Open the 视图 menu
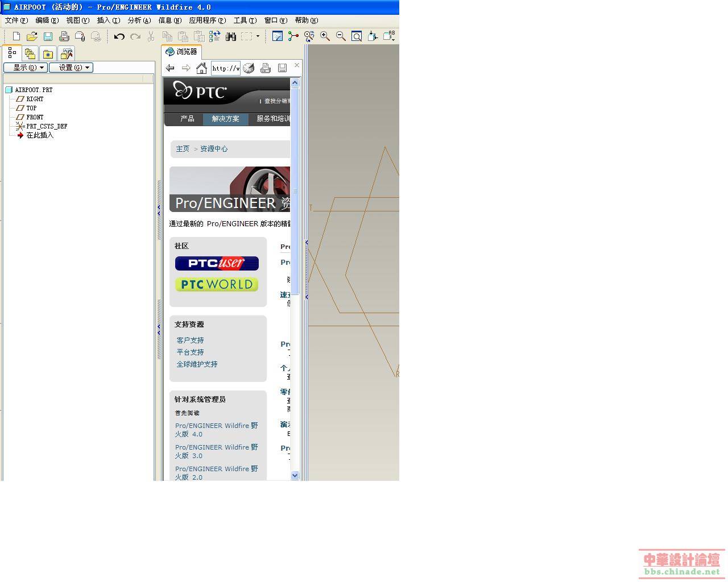 (x=78, y=20)
